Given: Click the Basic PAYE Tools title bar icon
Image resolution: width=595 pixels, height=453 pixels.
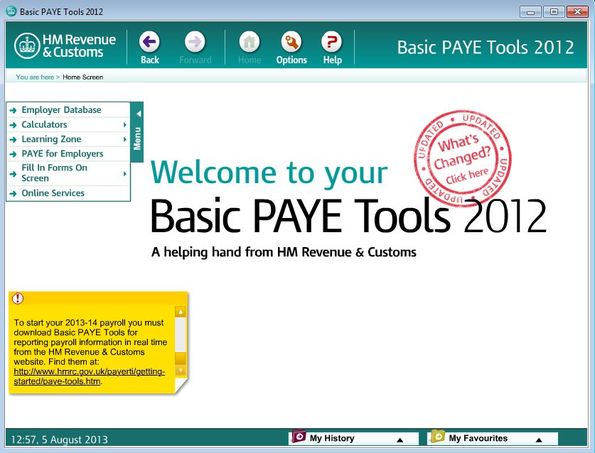Looking at the screenshot, I should point(11,11).
